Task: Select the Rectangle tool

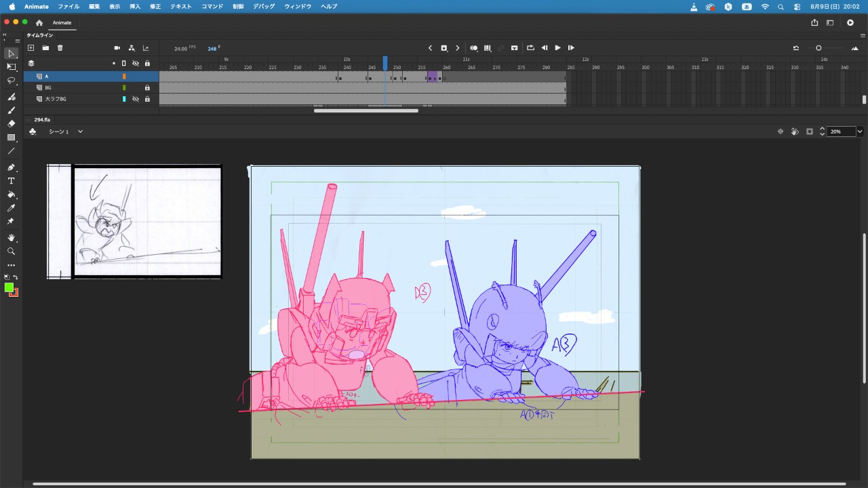Action: (x=12, y=138)
